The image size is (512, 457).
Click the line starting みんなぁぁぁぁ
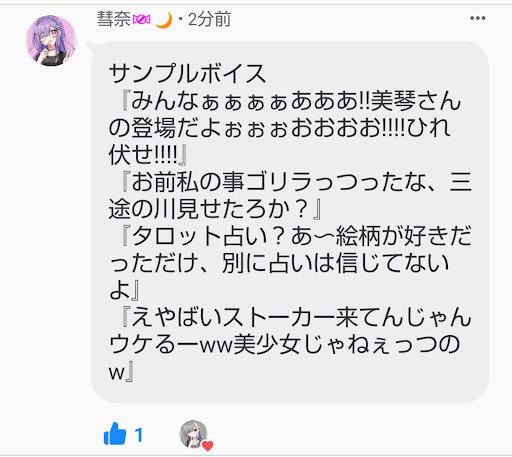pyautogui.click(x=291, y=101)
